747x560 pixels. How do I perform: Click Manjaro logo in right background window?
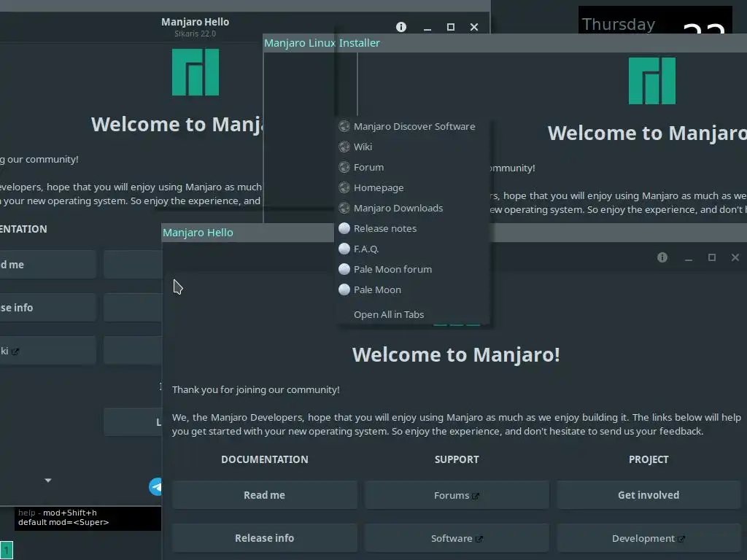point(651,81)
